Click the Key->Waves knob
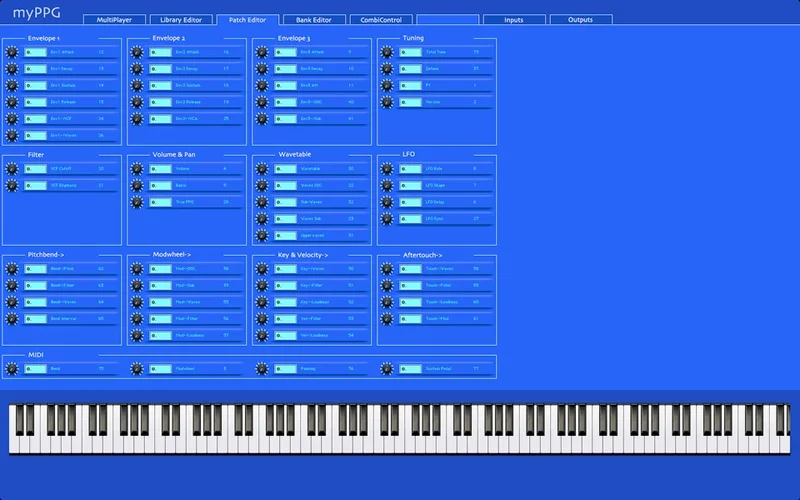The width and height of the screenshot is (800, 500). tap(262, 269)
